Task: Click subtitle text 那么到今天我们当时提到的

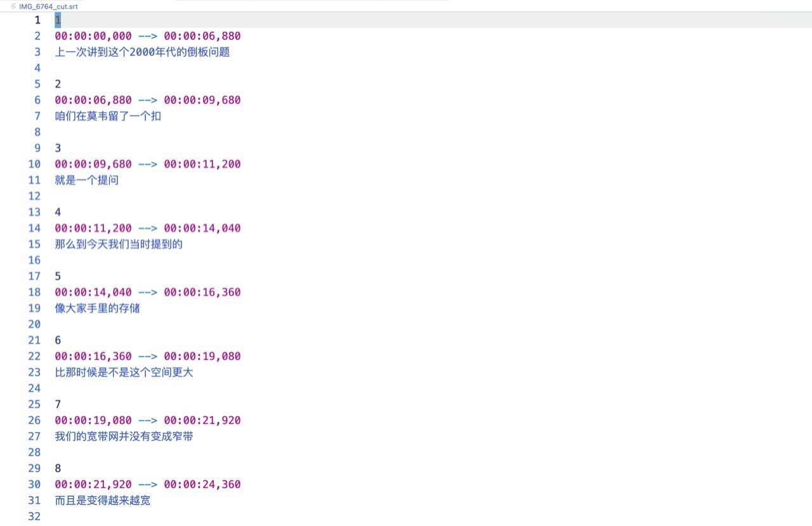Action: click(x=119, y=244)
